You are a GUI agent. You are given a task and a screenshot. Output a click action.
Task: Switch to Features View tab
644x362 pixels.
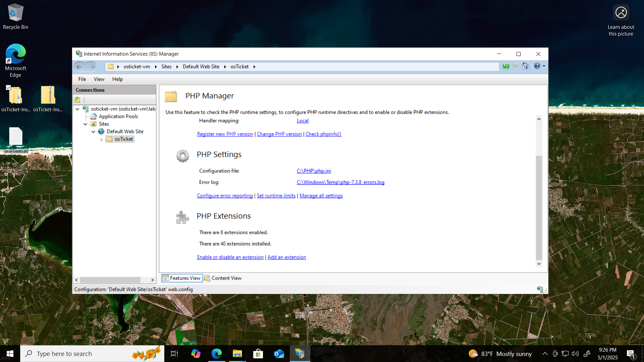(x=182, y=278)
